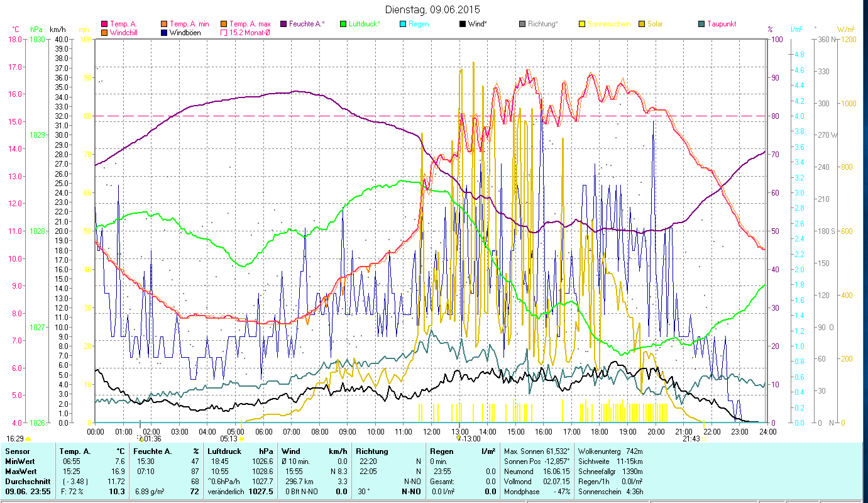Screen dimensions: 868x503
Task: Click the 06:00 mark on the time axis
Action: pyautogui.click(x=263, y=431)
